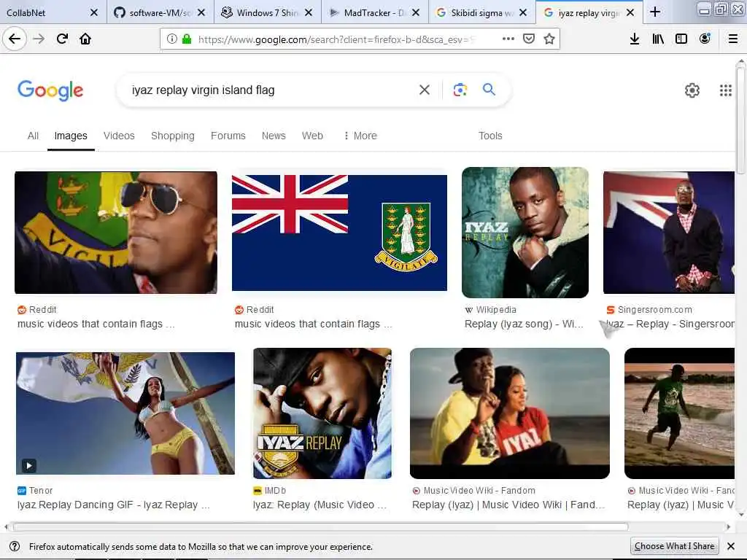Image resolution: width=747 pixels, height=560 pixels.
Task: Dismiss the Firefox data notification bar
Action: (x=731, y=546)
